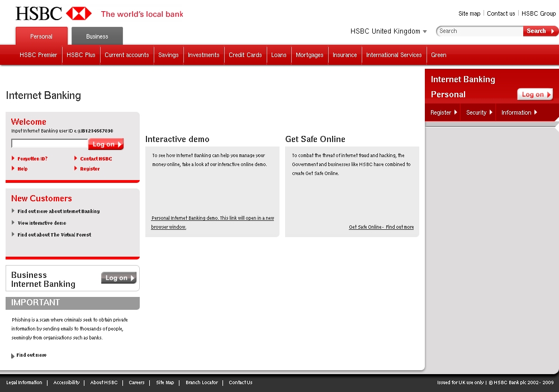Click the New Customers heading
The width and height of the screenshot is (559, 392).
pyautogui.click(x=41, y=199)
